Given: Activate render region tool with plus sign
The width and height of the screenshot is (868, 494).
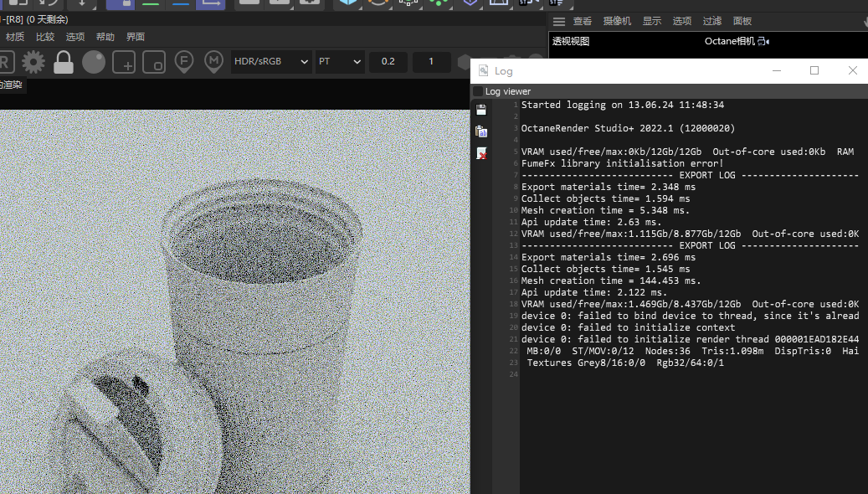Looking at the screenshot, I should click(123, 62).
